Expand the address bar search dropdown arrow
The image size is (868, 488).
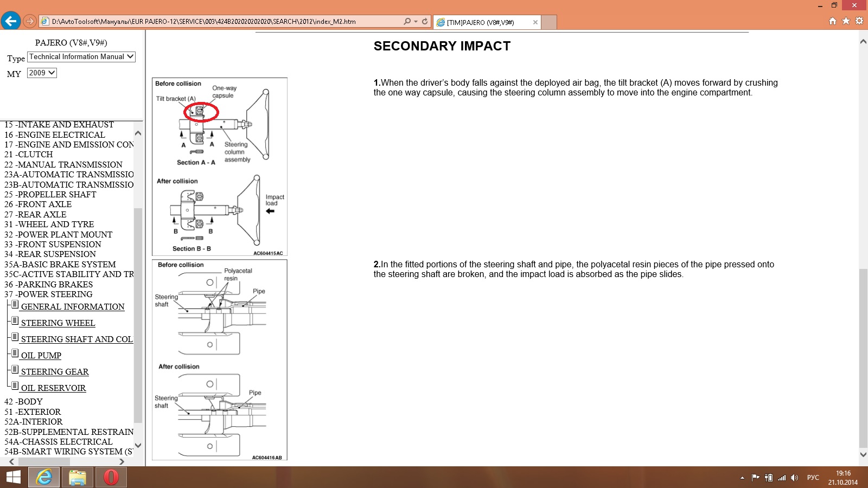[416, 22]
